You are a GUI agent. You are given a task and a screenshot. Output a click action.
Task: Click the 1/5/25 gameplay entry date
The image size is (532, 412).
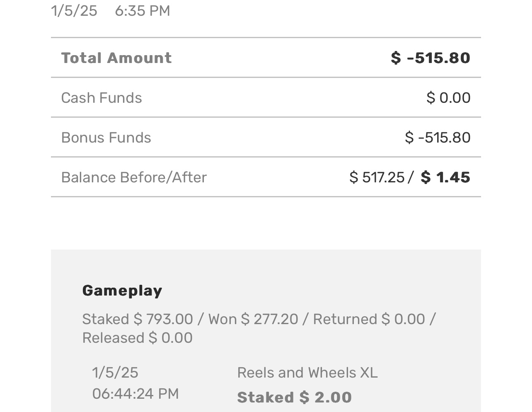(115, 373)
